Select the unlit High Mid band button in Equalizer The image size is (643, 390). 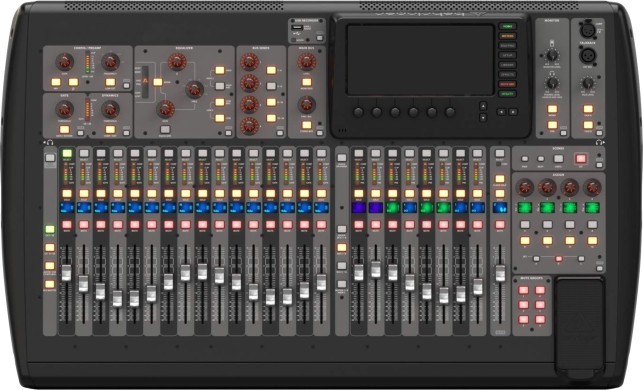pos(220,86)
